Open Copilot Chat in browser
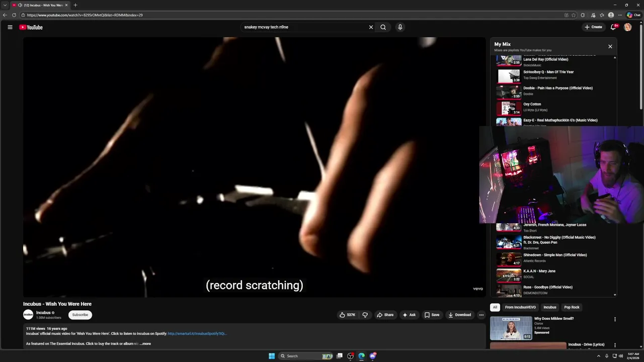The image size is (644, 362). [x=633, y=15]
